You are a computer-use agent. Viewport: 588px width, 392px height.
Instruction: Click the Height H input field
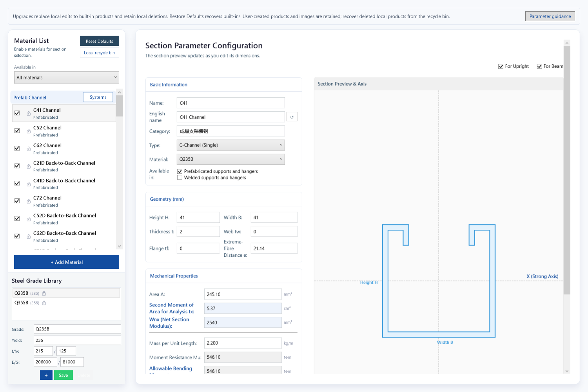coord(198,218)
